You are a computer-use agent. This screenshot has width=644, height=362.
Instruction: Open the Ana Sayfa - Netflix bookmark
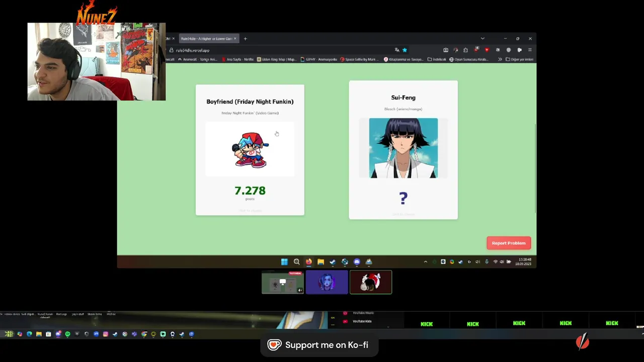coord(237,59)
